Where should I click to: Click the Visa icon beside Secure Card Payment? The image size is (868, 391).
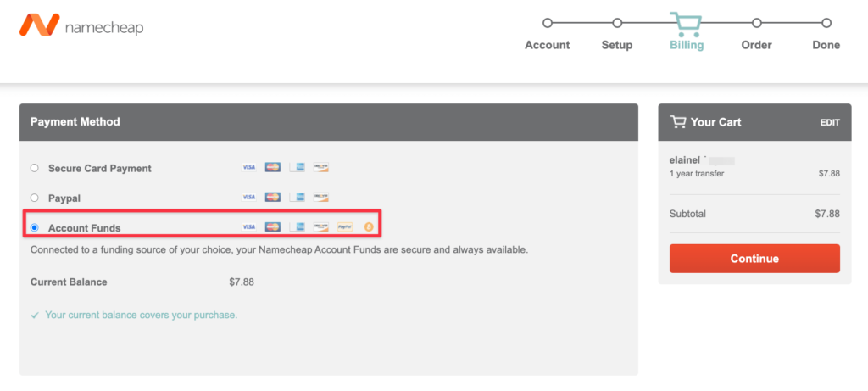(x=249, y=167)
